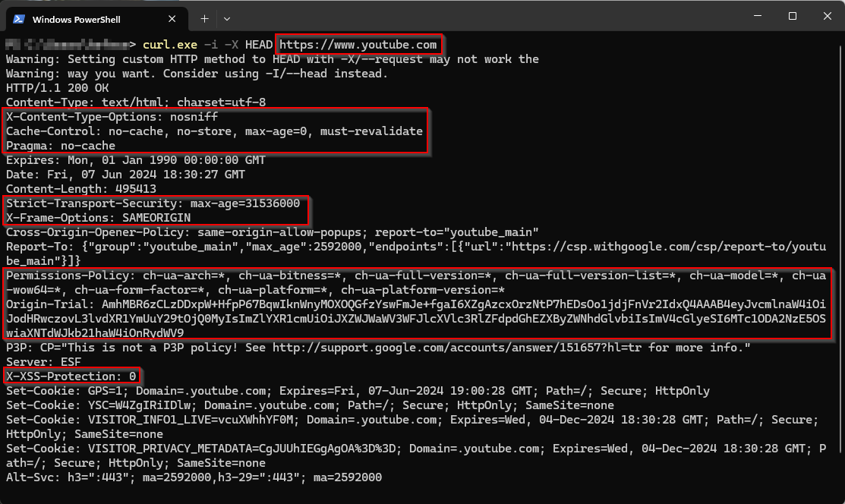Click 'X-Frame-Options: SAMEORIGIN' header

point(98,218)
